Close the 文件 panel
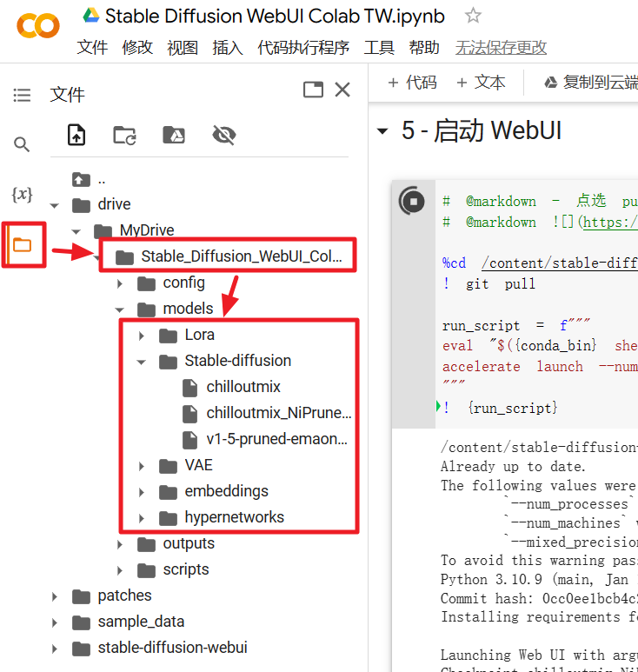Image resolution: width=638 pixels, height=672 pixels. (342, 90)
